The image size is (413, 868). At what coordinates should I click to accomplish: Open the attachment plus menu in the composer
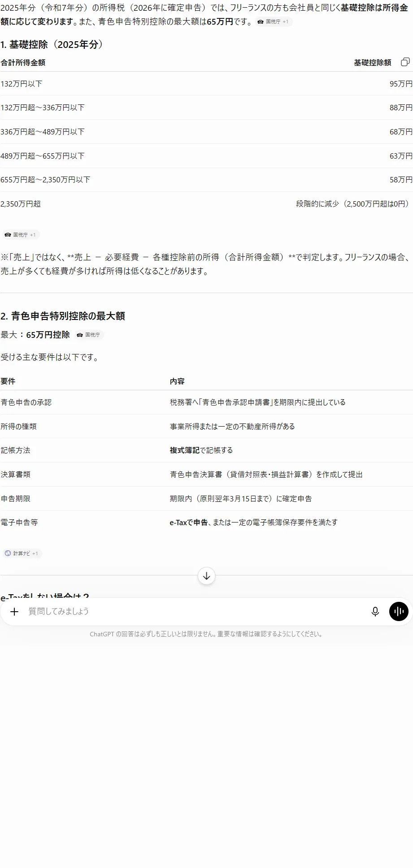[14, 611]
